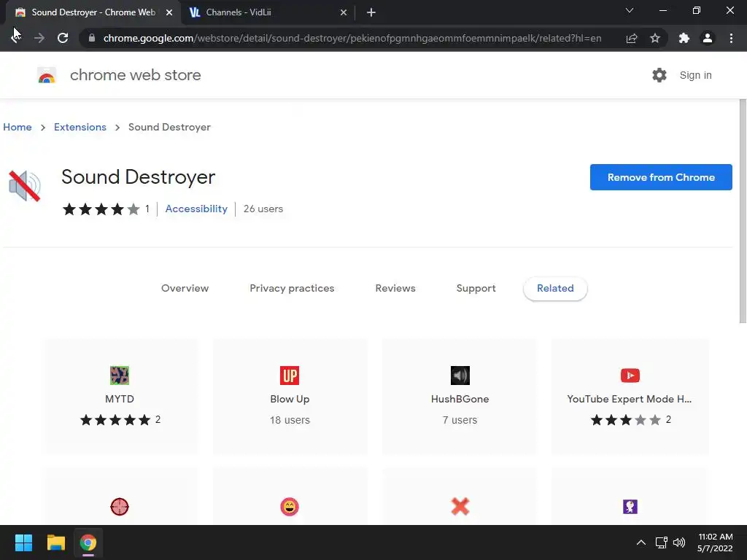Open the Privacy practices tab
Screen dimensions: 747x560
292,288
